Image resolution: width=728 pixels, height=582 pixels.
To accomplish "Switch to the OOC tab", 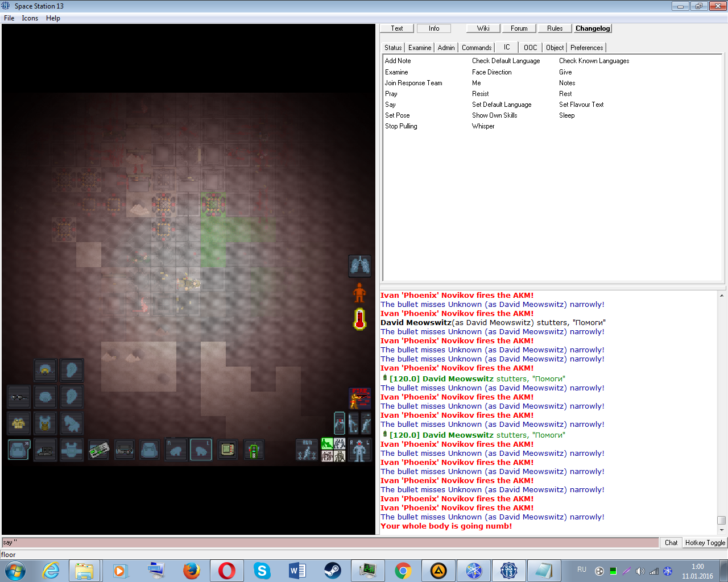I will (531, 48).
